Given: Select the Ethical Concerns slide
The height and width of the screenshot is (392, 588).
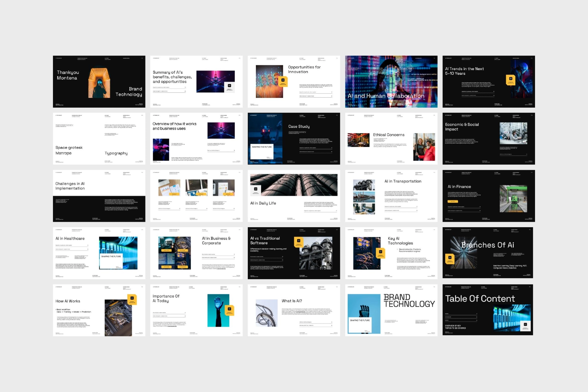Looking at the screenshot, I should click(391, 138).
